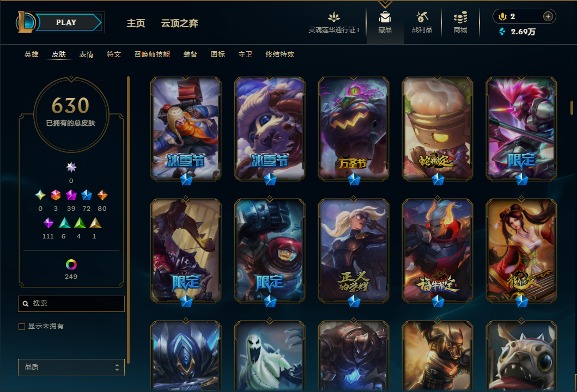Screen dimensions: 577x392
Task: Click the blue gem icon with count 72
Action: click(87, 195)
